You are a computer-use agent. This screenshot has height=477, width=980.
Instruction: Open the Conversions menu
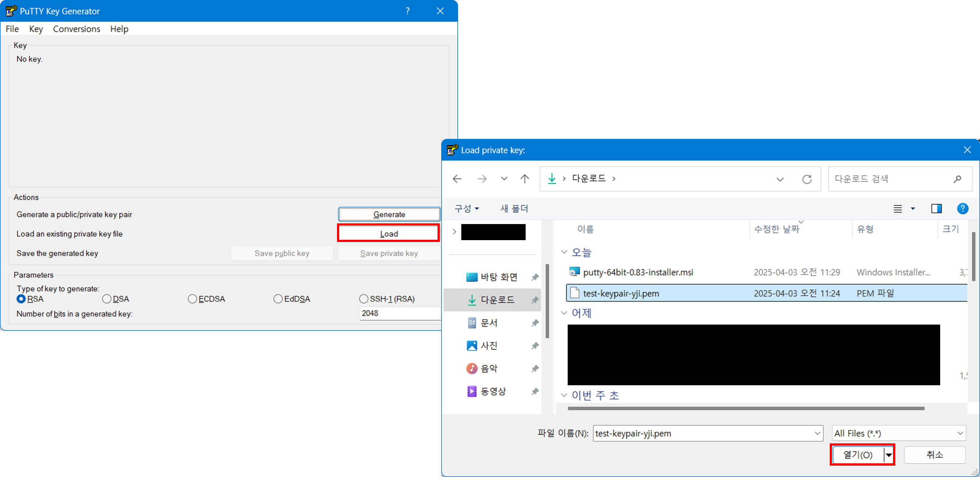(x=76, y=29)
